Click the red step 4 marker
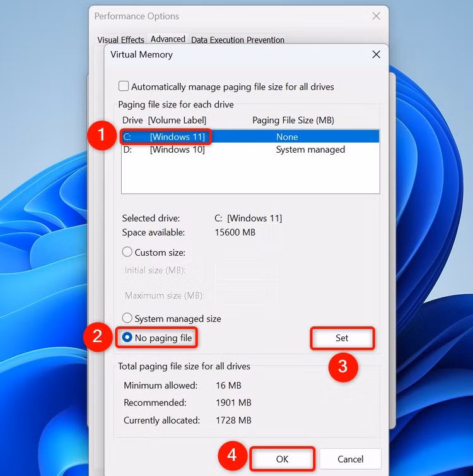The width and height of the screenshot is (473, 476). coord(232,455)
